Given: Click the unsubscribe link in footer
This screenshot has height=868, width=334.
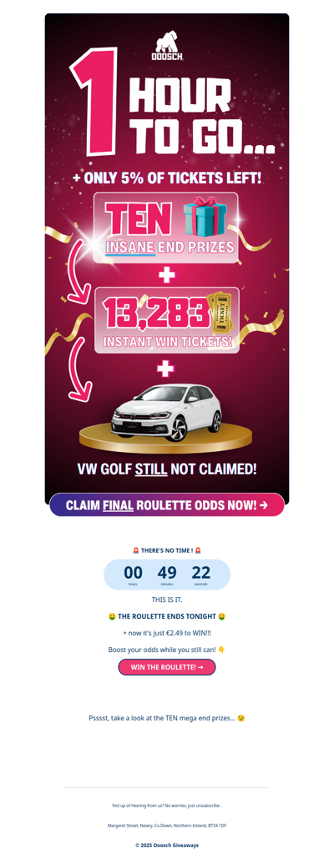Looking at the screenshot, I should click(x=208, y=805).
